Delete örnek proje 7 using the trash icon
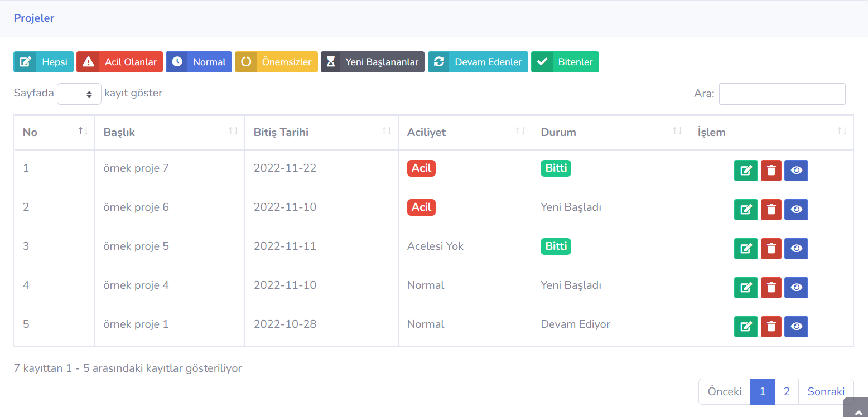868x417 pixels. tap(771, 171)
